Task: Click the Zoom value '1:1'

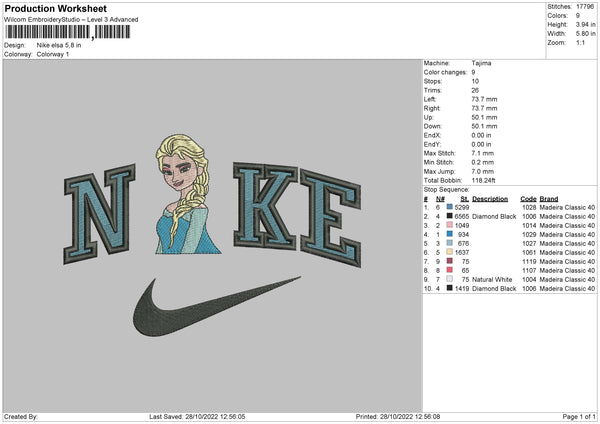Action: [580, 42]
